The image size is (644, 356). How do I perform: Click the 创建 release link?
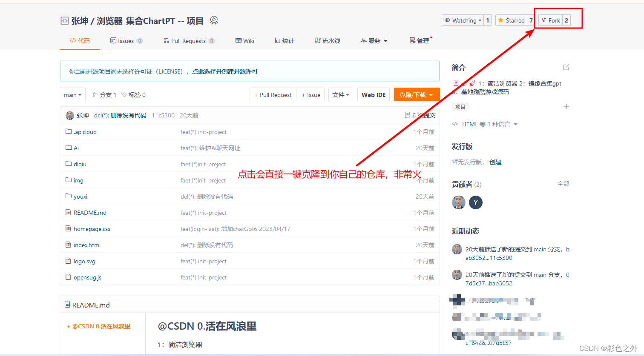pos(495,162)
